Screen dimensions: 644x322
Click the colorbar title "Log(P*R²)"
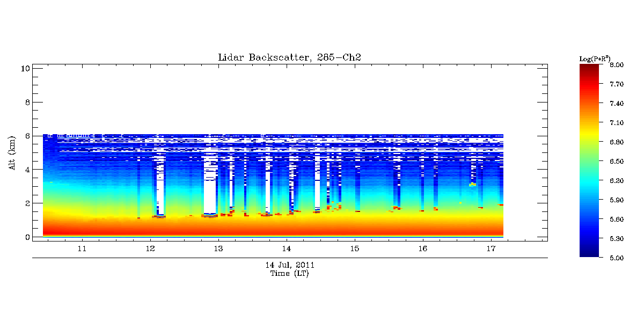[595, 58]
